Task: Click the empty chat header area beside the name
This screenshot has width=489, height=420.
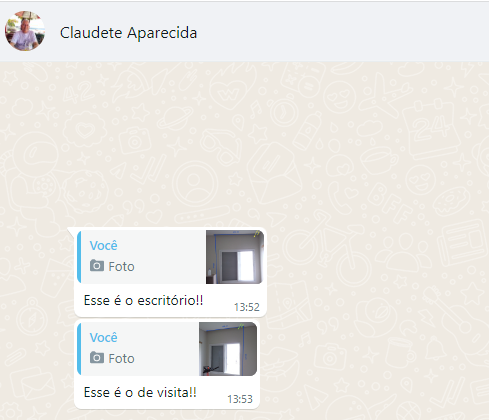Action: click(343, 32)
